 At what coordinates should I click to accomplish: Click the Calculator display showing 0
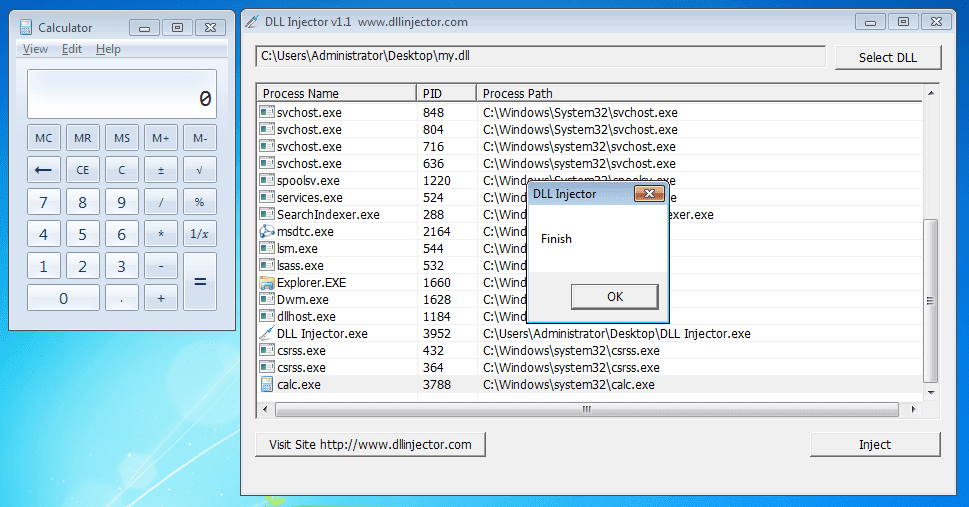[x=122, y=94]
